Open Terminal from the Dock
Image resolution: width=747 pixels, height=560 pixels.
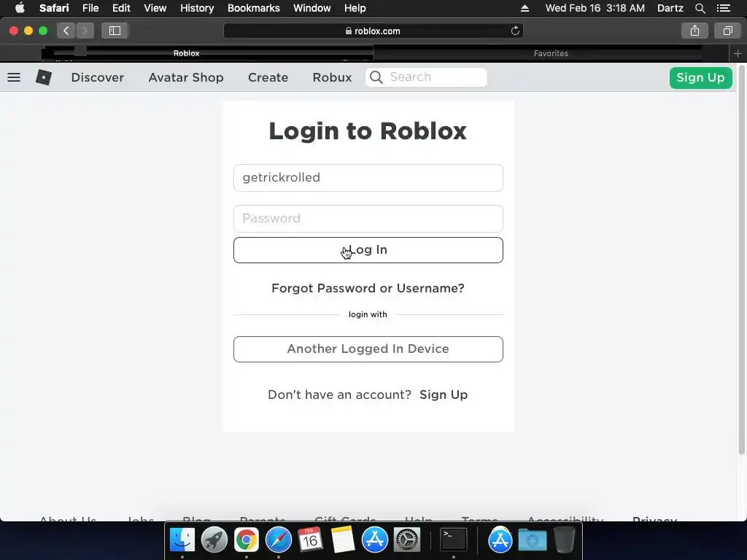tap(453, 540)
